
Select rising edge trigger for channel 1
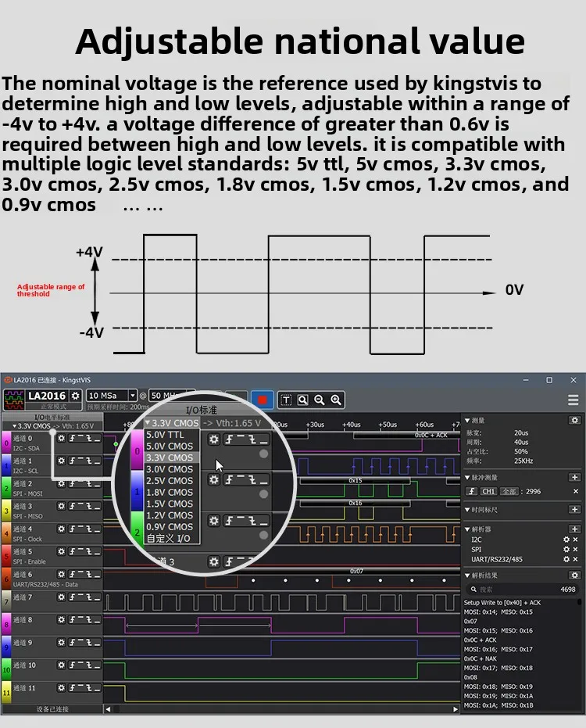pos(73,461)
